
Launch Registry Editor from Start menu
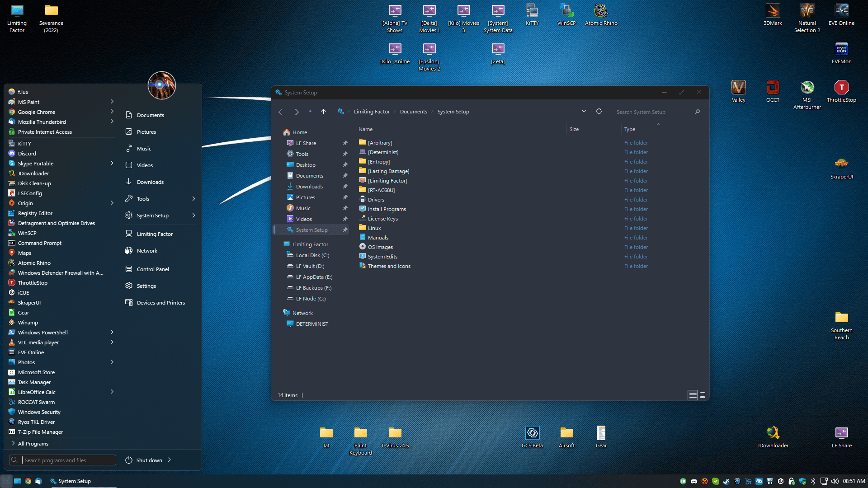point(35,213)
